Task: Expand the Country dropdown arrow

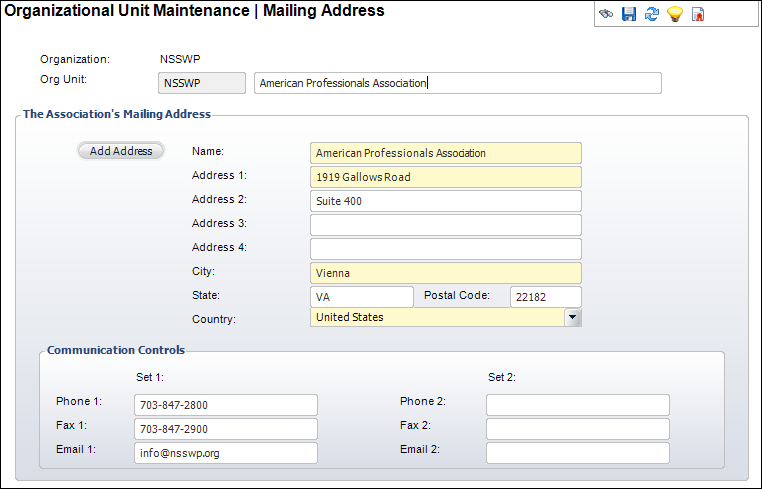Action: point(572,317)
